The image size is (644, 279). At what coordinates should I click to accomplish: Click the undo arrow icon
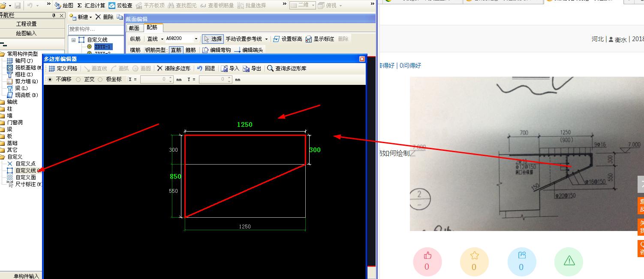(x=30, y=5)
